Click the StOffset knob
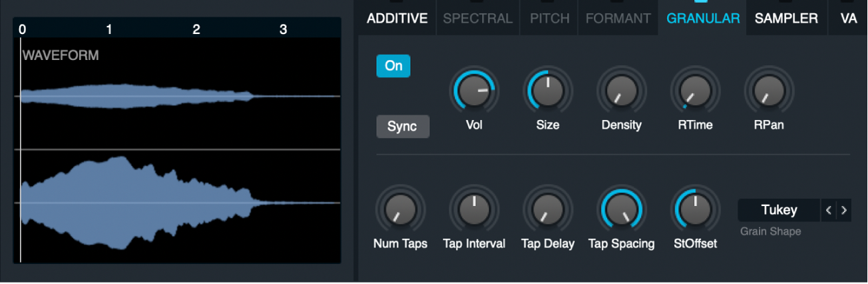868x284 pixels. click(694, 209)
